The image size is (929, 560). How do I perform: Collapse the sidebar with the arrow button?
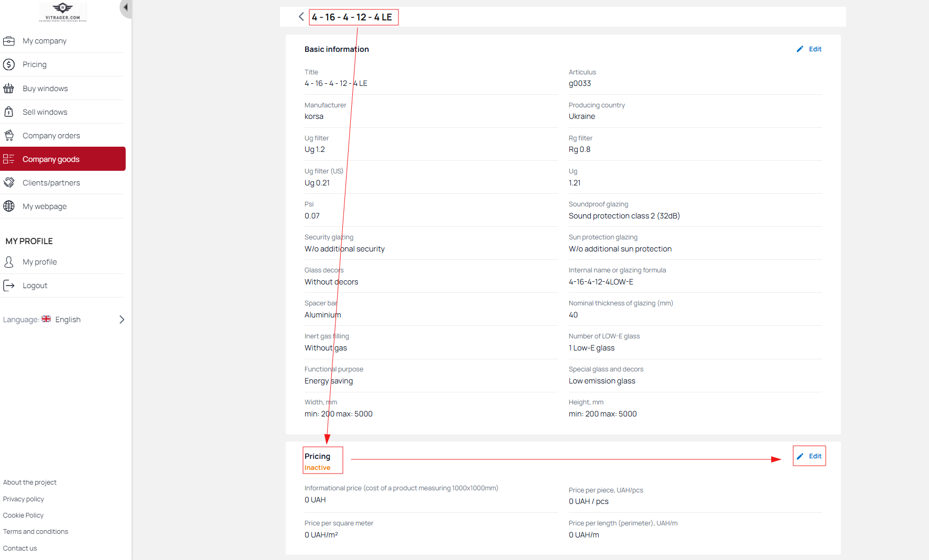[x=126, y=7]
